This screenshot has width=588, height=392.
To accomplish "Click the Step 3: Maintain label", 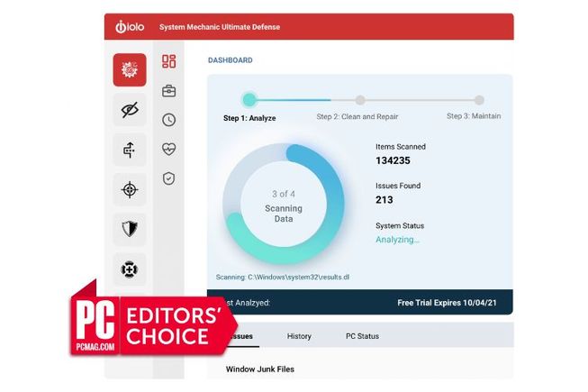I will [x=474, y=116].
